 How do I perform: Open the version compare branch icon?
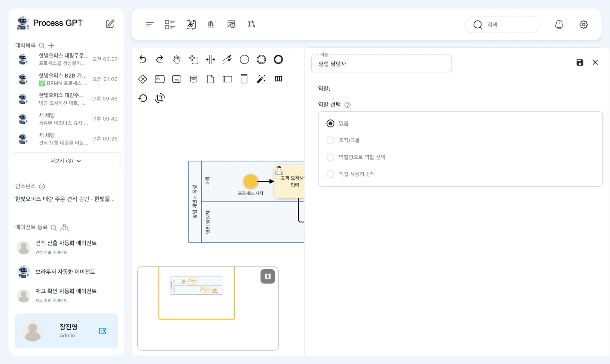click(x=252, y=24)
